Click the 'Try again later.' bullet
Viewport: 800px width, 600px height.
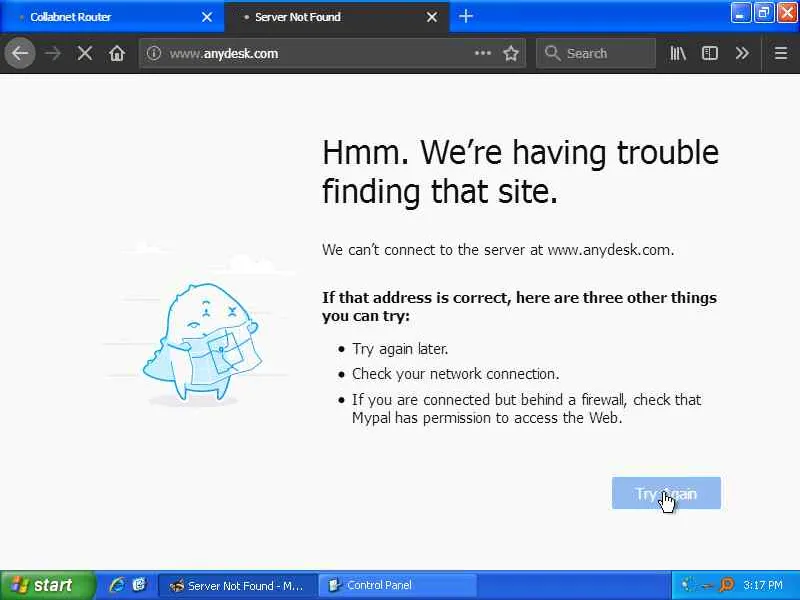pyautogui.click(x=400, y=349)
